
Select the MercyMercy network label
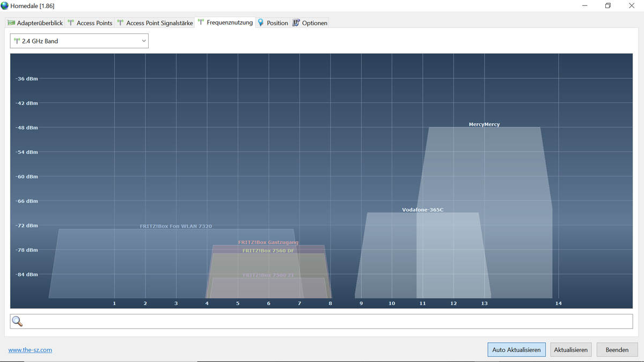click(x=484, y=124)
